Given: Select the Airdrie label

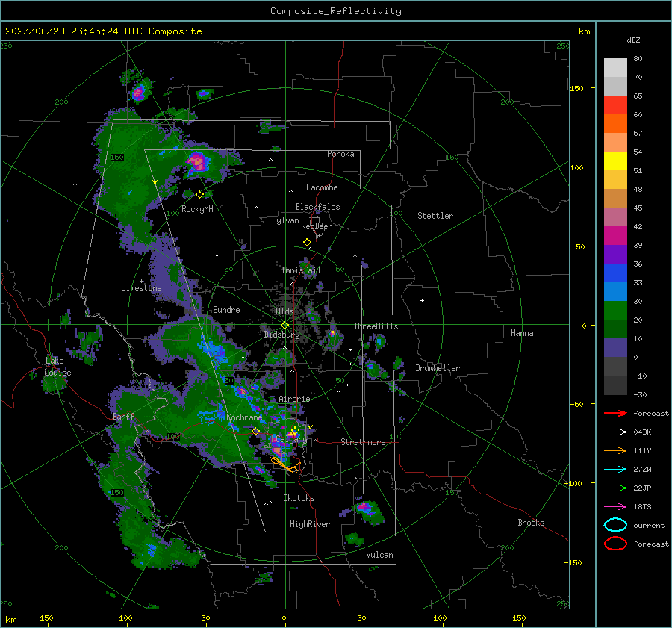Looking at the screenshot, I should [x=294, y=399].
